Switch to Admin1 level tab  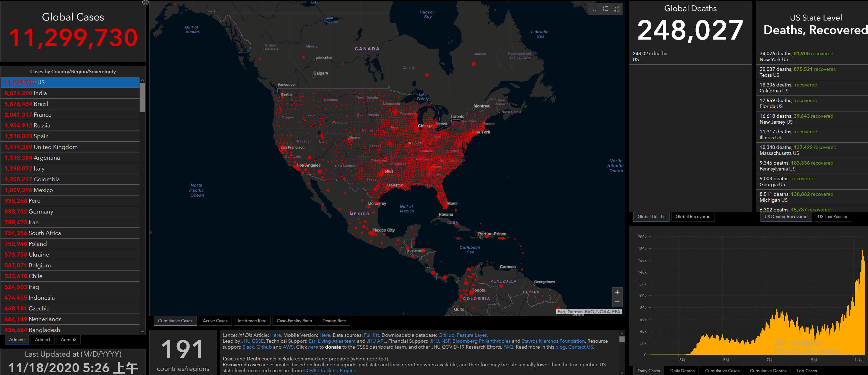42,339
